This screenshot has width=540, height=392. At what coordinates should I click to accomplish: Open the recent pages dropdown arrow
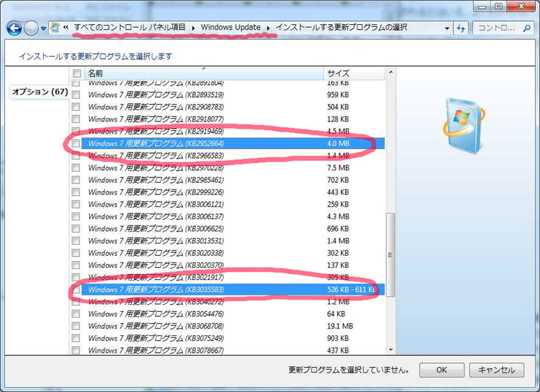point(44,29)
